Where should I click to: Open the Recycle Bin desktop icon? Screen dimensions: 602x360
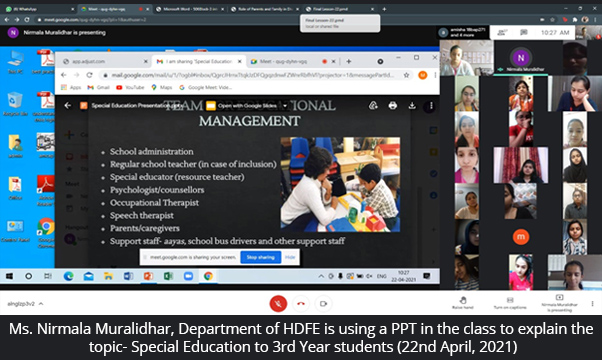click(x=15, y=104)
